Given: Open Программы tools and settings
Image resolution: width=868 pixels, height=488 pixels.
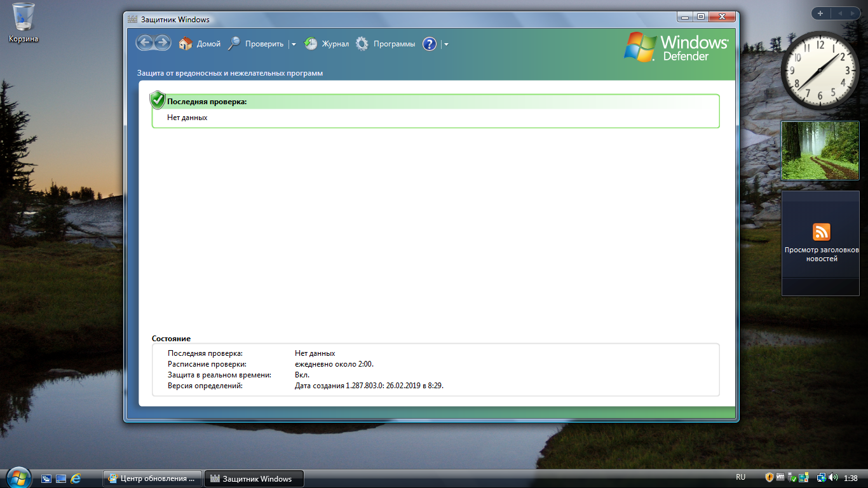Looking at the screenshot, I should pyautogui.click(x=385, y=44).
